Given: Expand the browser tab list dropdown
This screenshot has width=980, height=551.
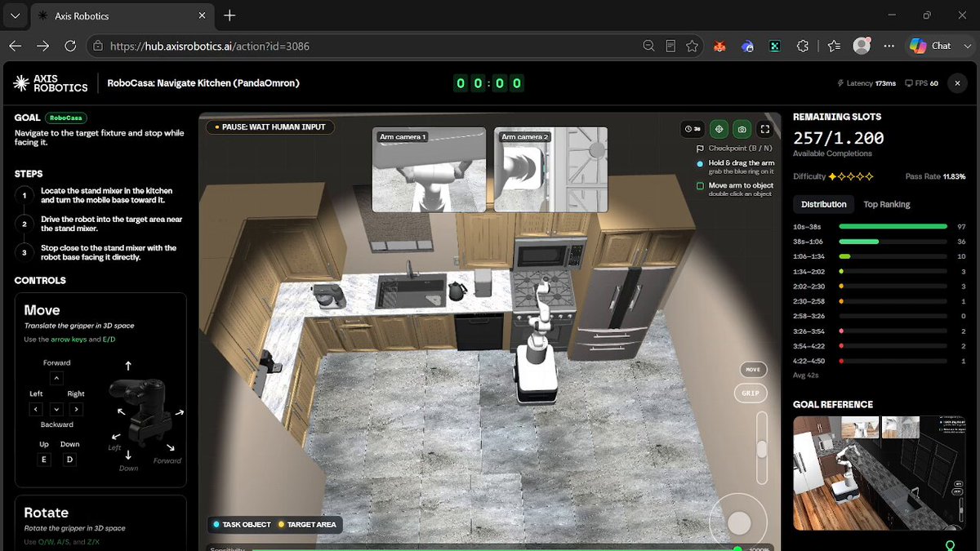Looking at the screenshot, I should pos(15,16).
